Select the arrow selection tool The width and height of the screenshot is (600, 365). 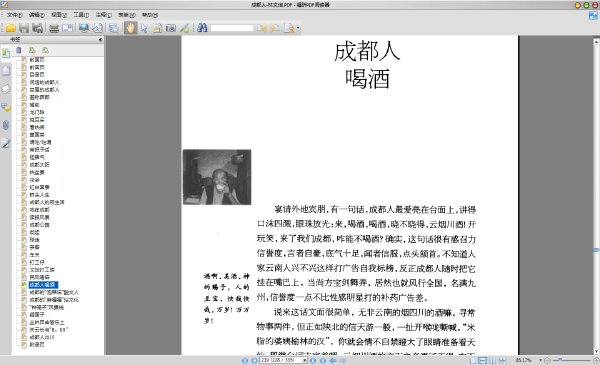point(144,28)
